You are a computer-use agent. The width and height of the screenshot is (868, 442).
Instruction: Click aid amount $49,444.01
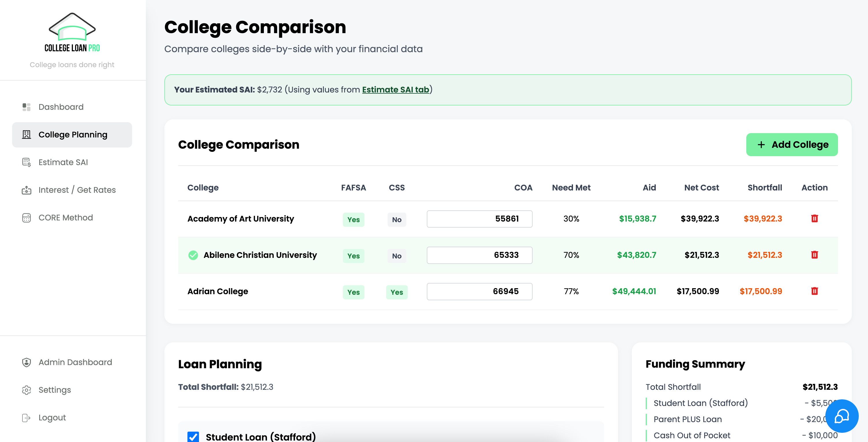tap(634, 292)
